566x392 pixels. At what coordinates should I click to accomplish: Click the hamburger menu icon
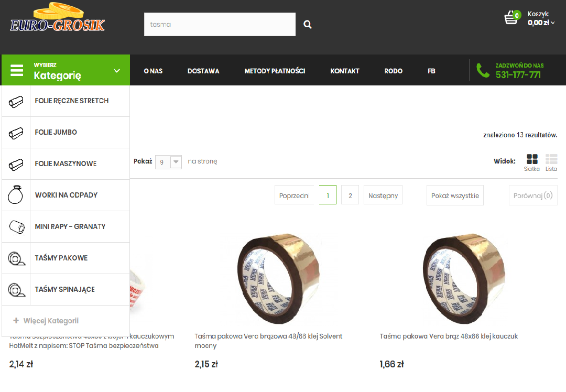tap(17, 70)
